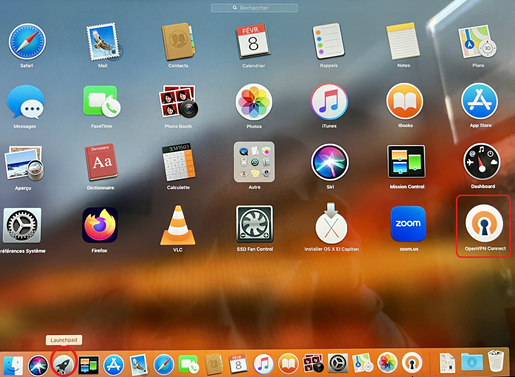Open the Dashboard app
The height and width of the screenshot is (377, 515).
click(482, 162)
